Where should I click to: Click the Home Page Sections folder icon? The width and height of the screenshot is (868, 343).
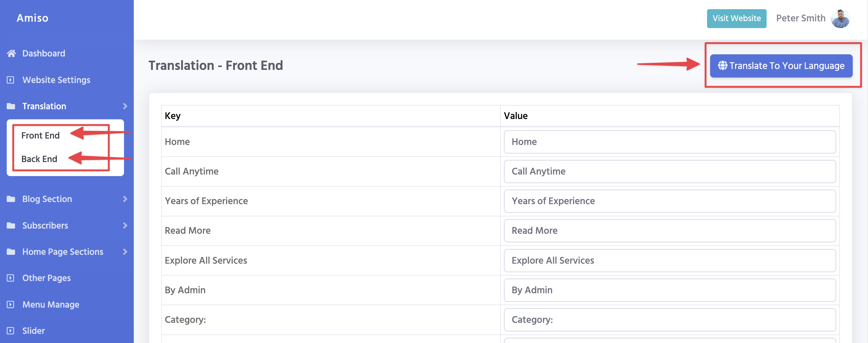click(x=11, y=251)
